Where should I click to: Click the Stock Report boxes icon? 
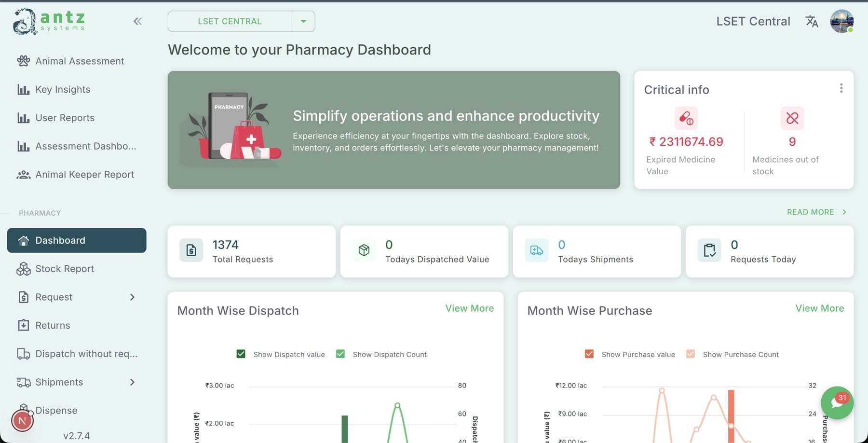24,269
